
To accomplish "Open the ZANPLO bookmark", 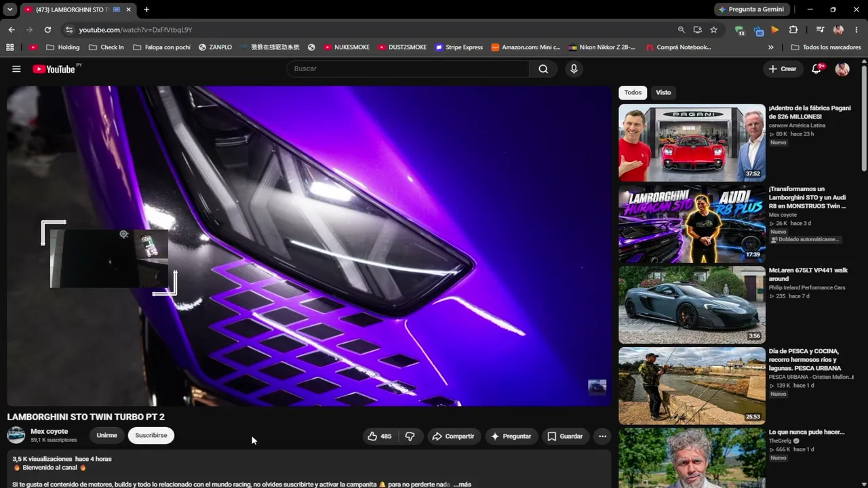I will (x=215, y=47).
